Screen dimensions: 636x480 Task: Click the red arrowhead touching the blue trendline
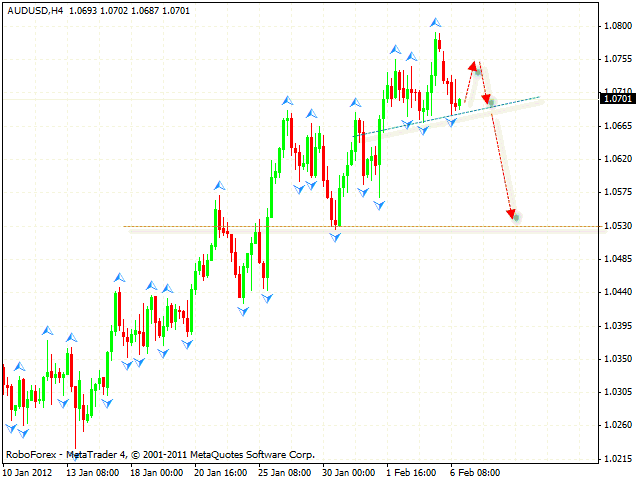point(488,100)
